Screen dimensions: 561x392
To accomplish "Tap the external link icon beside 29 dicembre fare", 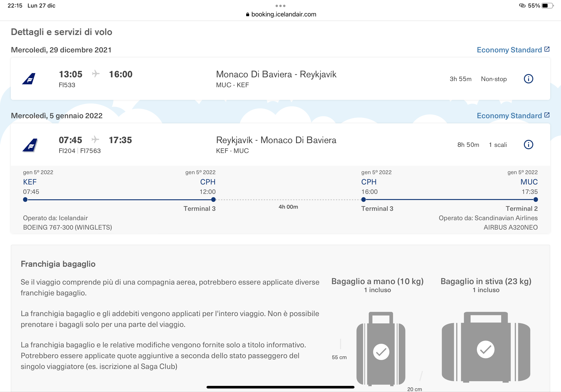I will pos(547,49).
